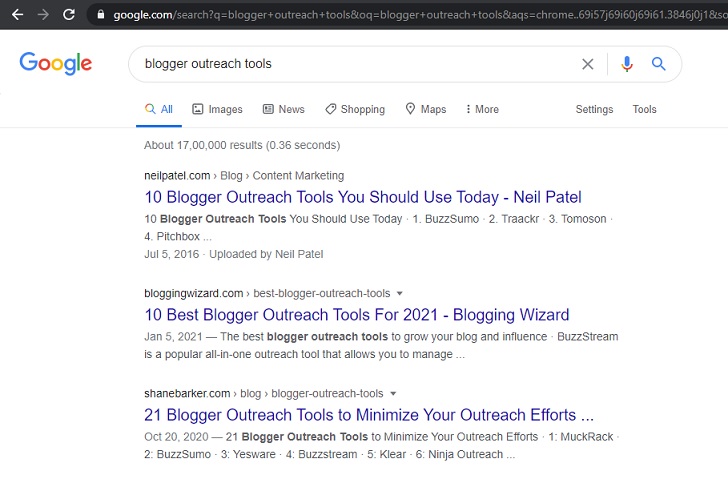Switch to the Maps tab

[x=426, y=110]
